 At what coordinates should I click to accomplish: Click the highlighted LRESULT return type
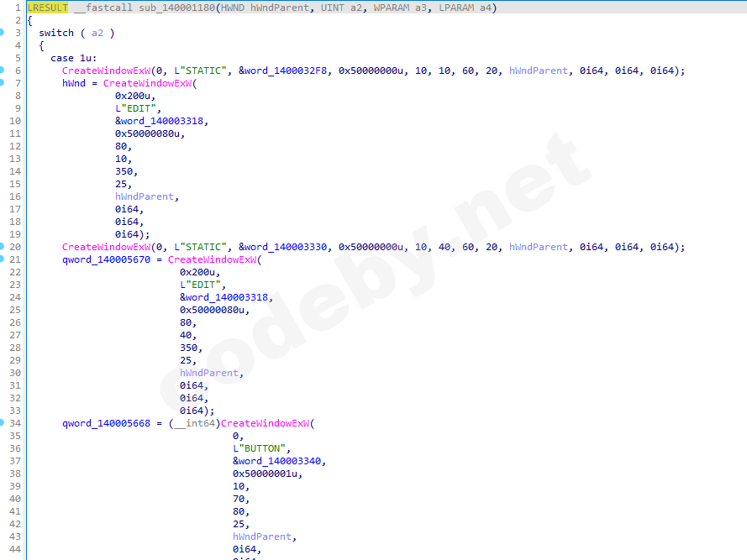point(48,8)
